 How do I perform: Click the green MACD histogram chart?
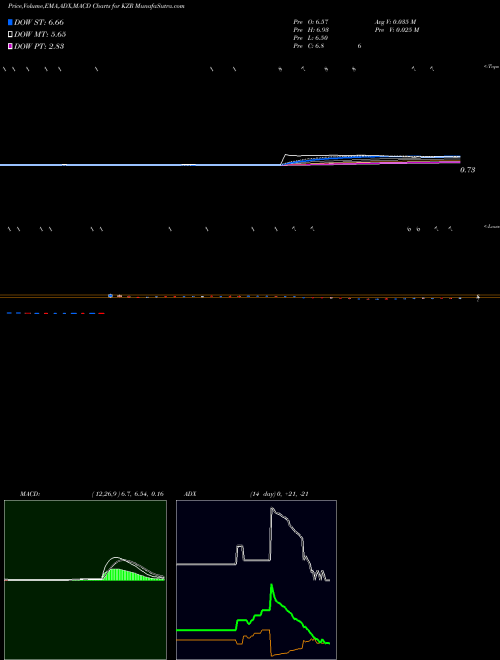(85, 580)
